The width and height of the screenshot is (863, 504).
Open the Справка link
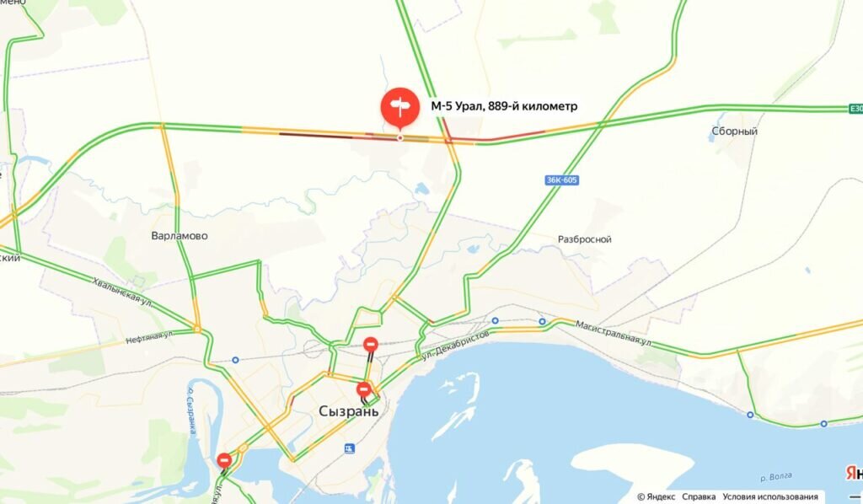[x=699, y=497]
